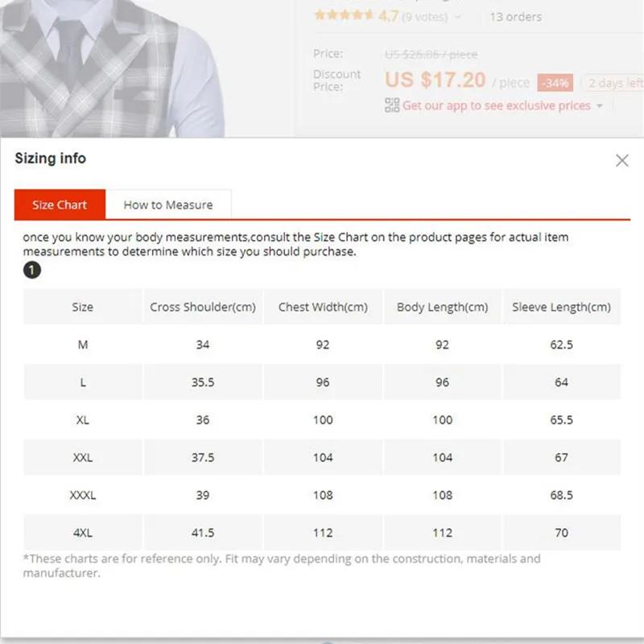The image size is (644, 644).
Task: Click the QR code icon beside app prices
Action: [x=392, y=105]
